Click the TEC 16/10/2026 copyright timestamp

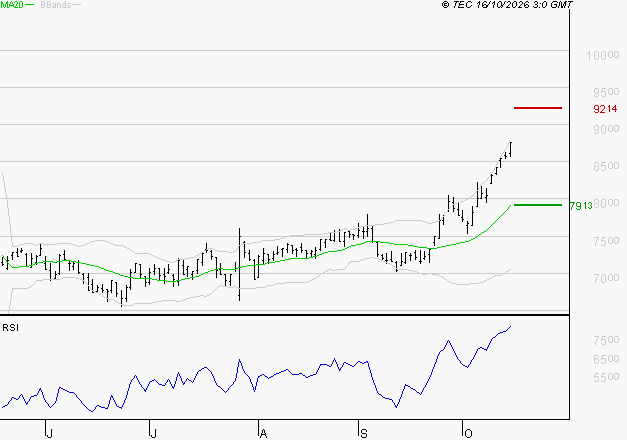point(507,5)
